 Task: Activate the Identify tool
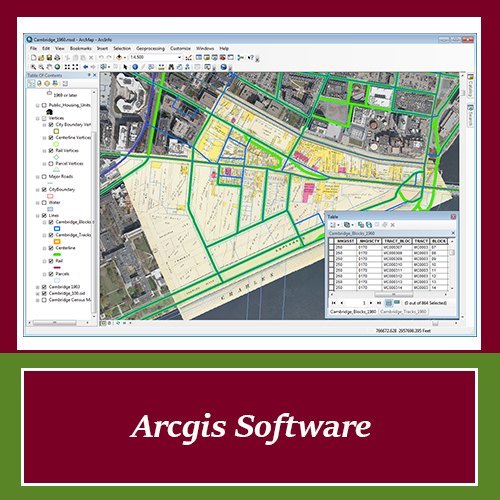135,67
